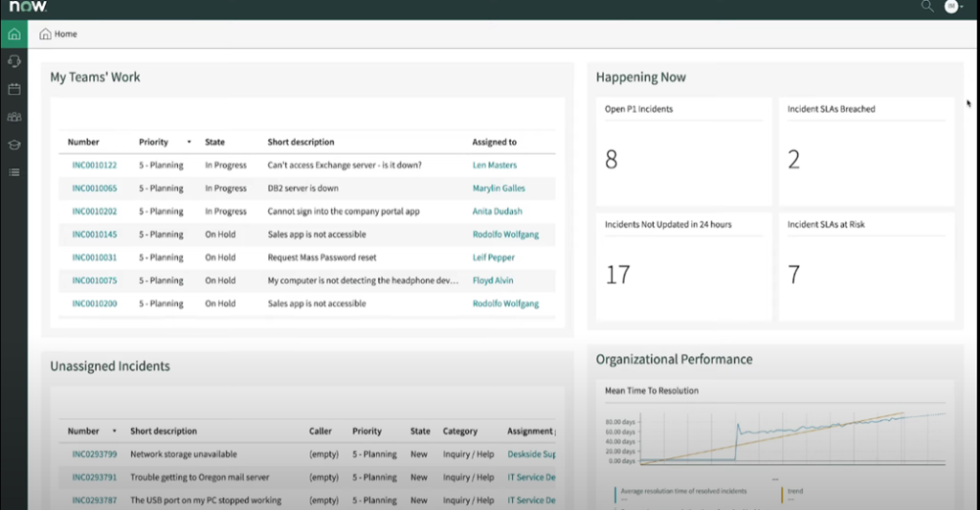
Task: Click the Incident SLAs at Risk tile
Action: click(x=866, y=266)
